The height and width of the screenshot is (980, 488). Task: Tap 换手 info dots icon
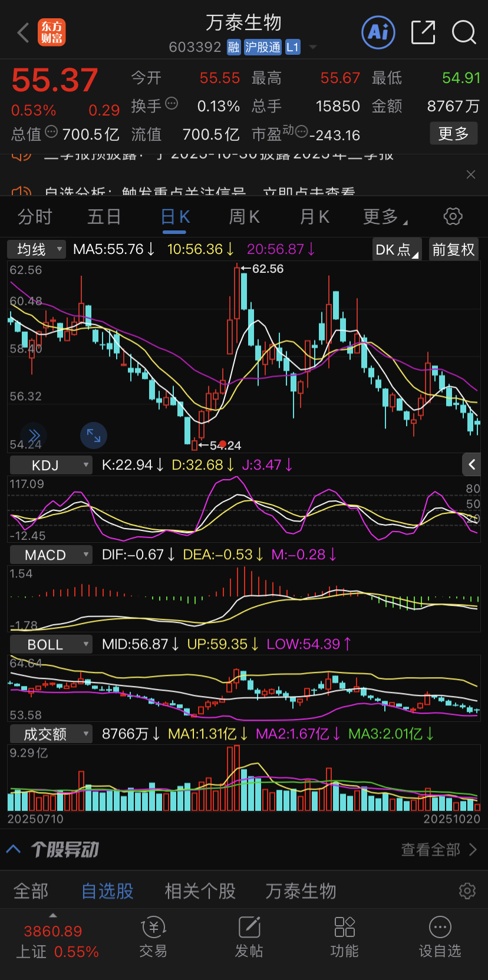pos(172,104)
